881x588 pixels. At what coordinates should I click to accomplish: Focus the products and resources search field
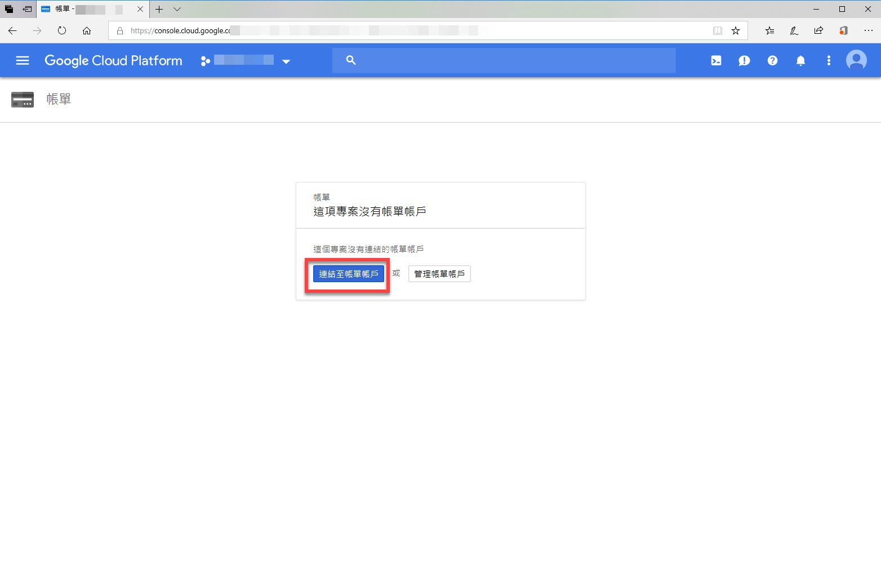[504, 60]
